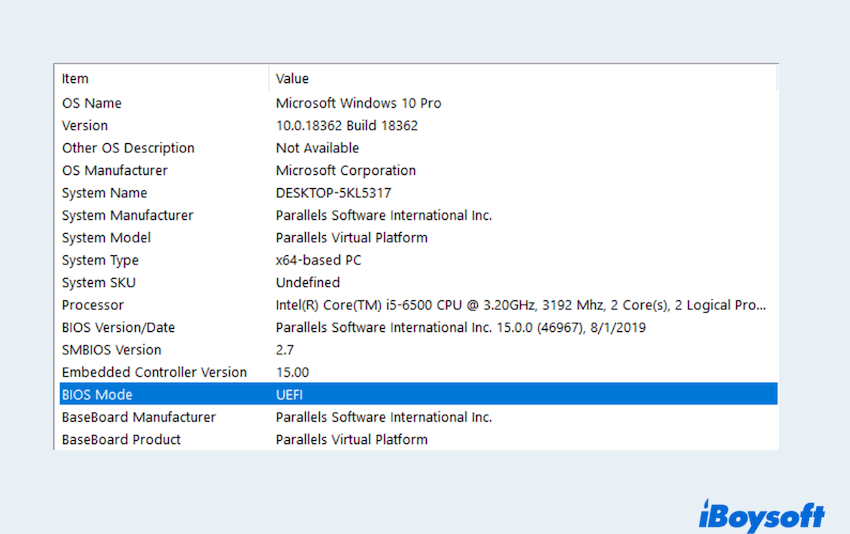
Task: Click the Intel Core i5-6500 value text
Action: click(x=521, y=305)
